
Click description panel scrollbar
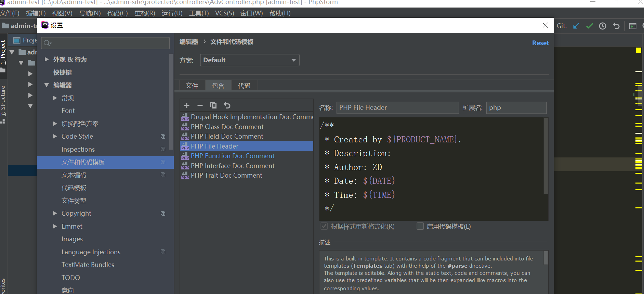point(546,258)
